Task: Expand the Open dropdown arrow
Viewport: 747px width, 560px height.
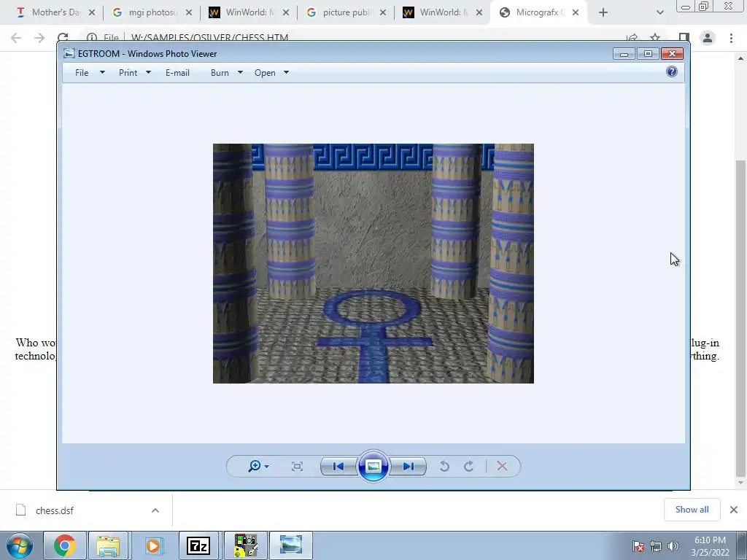Action: (286, 72)
